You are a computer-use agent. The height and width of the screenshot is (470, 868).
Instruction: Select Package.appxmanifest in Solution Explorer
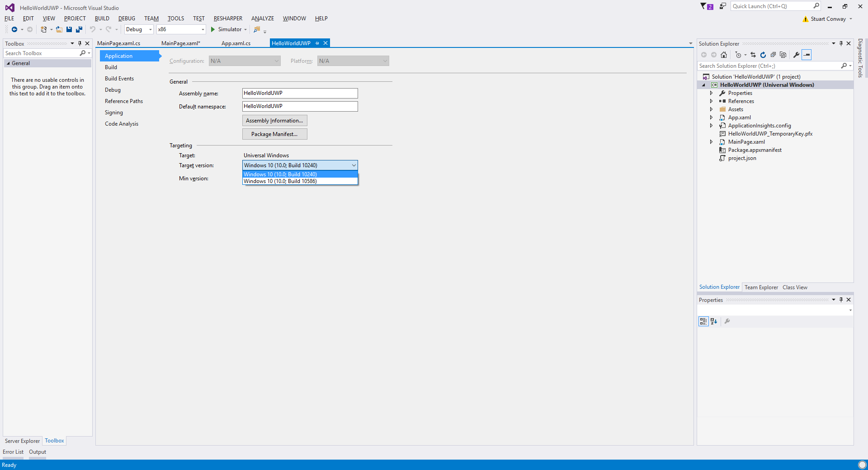pos(755,150)
